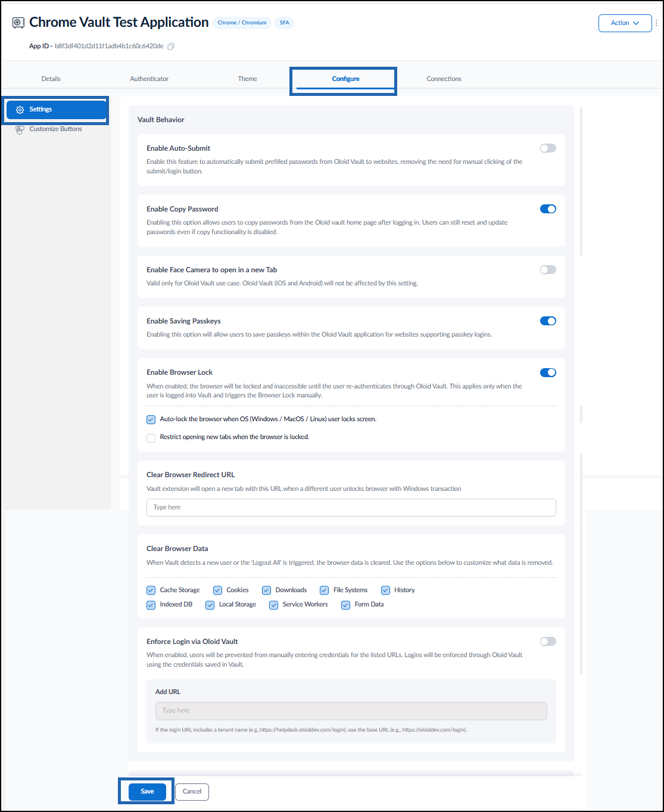Viewport: 664px width, 812px height.
Task: Uncheck the Form Data checkbox
Action: (x=345, y=605)
